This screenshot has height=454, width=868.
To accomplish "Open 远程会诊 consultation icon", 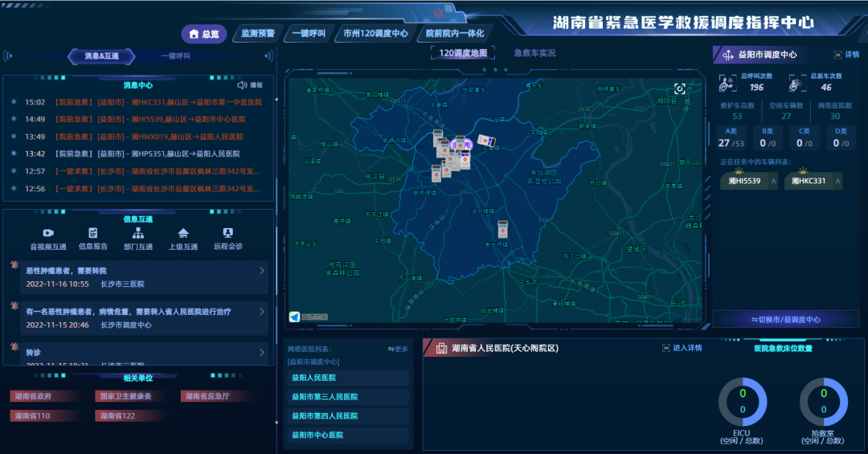I will tap(228, 233).
